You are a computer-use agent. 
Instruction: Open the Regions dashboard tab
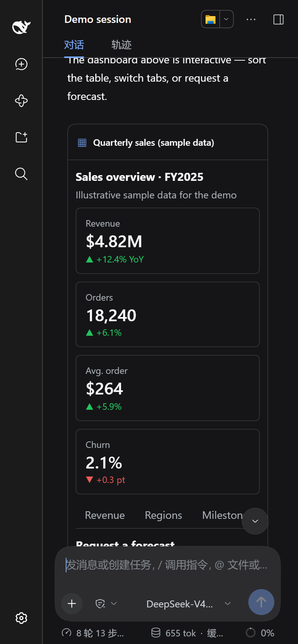pyautogui.click(x=164, y=515)
